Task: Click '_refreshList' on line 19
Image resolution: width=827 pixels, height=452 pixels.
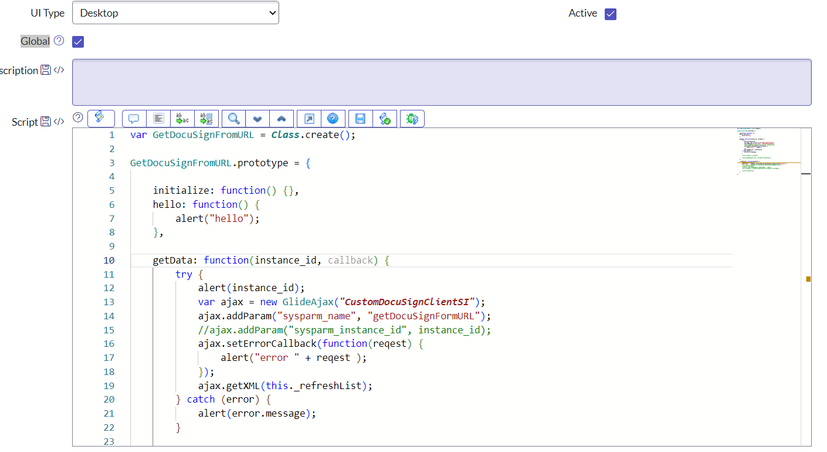Action: click(328, 386)
